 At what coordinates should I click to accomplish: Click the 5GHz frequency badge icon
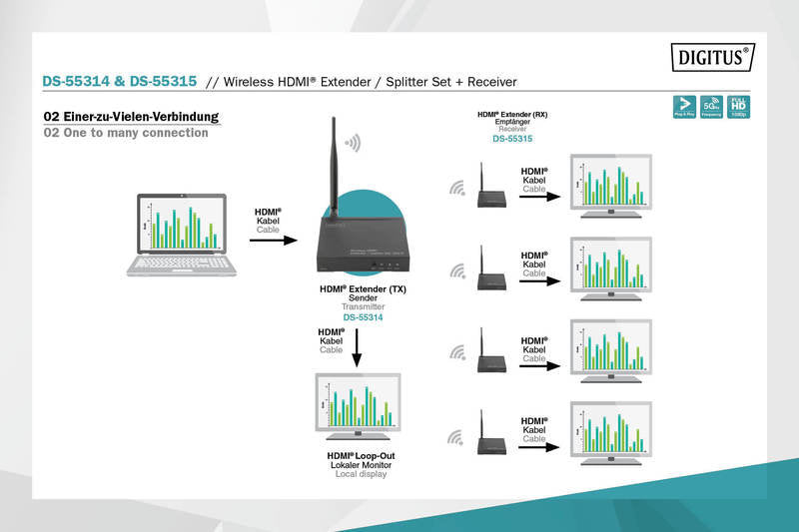[711, 108]
